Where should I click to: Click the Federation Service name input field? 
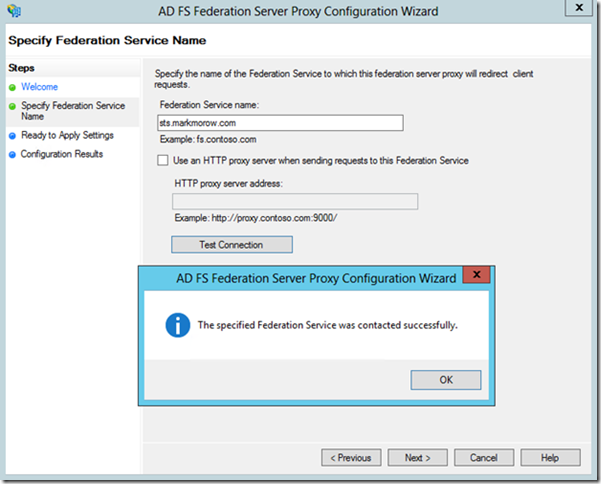[x=280, y=123]
